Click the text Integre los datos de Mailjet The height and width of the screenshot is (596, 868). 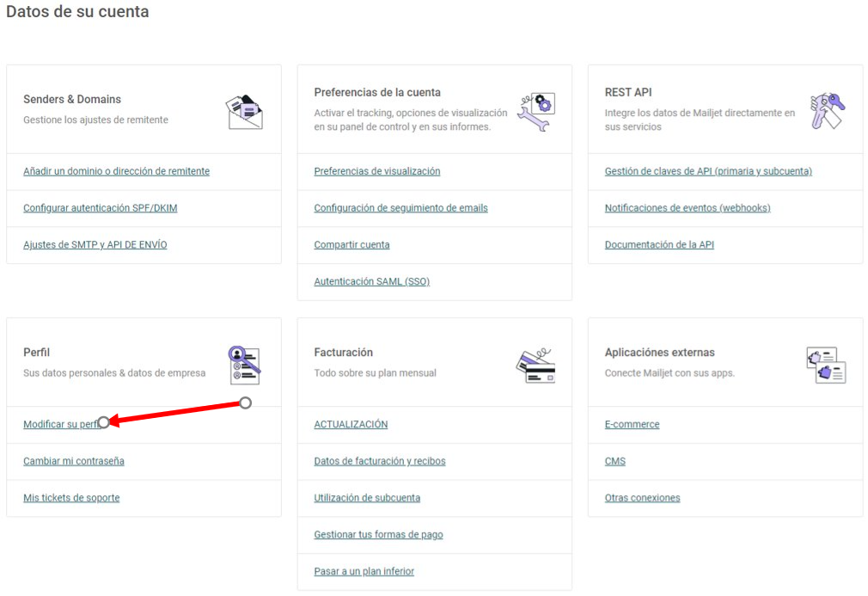click(700, 120)
